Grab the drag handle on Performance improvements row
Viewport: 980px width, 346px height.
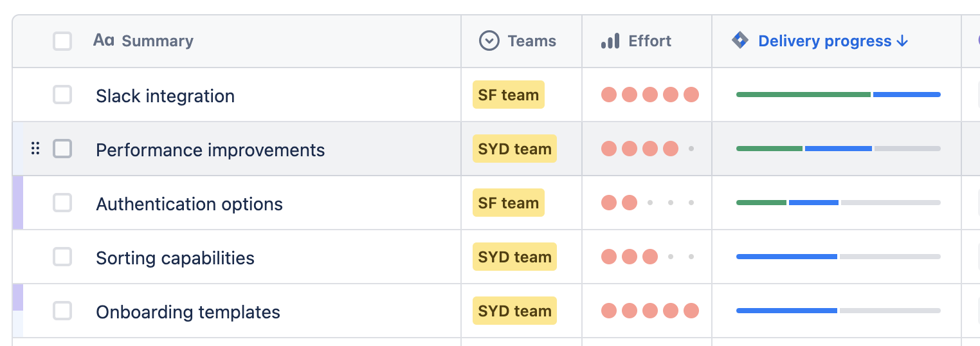[35, 149]
